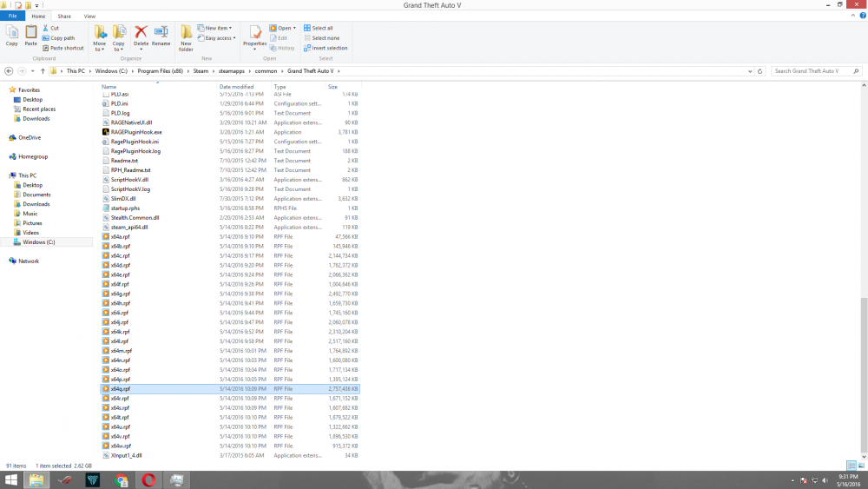Go back using the navigation arrow
This screenshot has height=489, width=868.
point(9,71)
